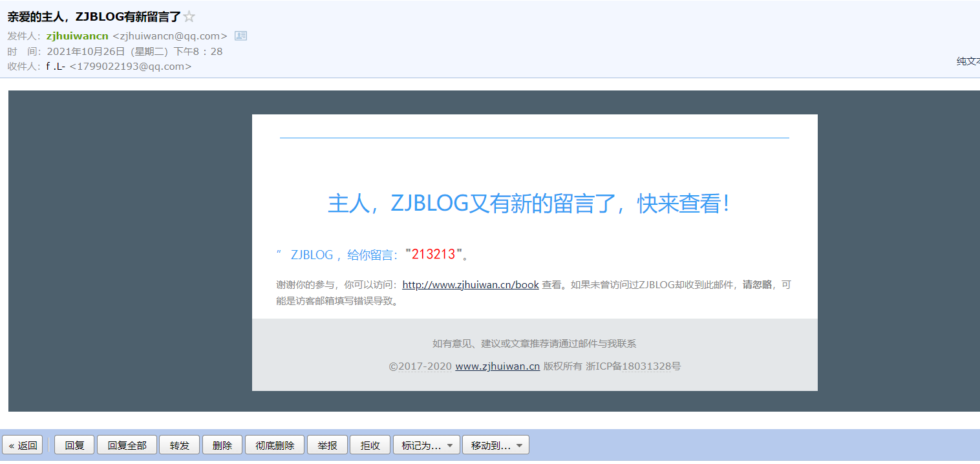This screenshot has width=980, height=464.
Task: Expand the 标记为… dropdown
Action: (x=427, y=445)
